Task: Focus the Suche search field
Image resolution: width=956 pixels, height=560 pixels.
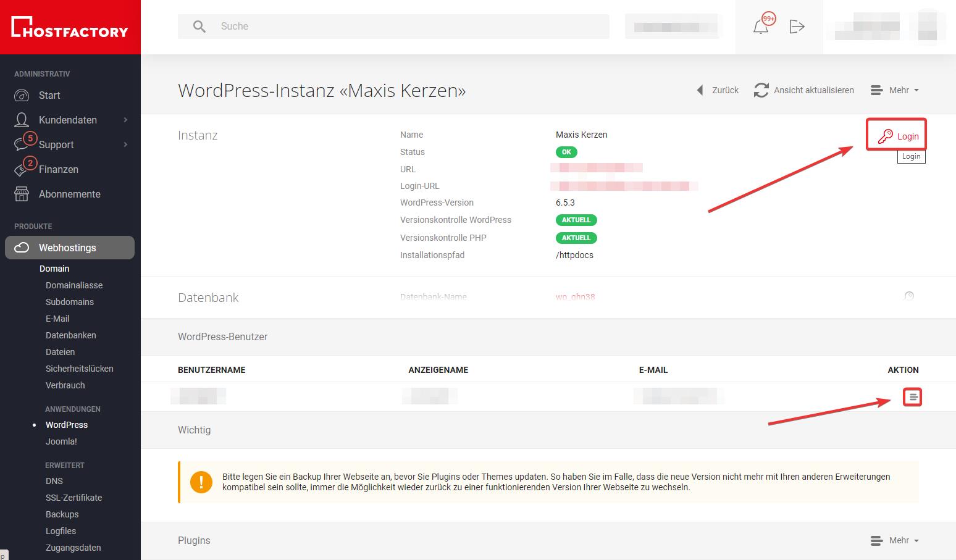Action: (x=393, y=27)
